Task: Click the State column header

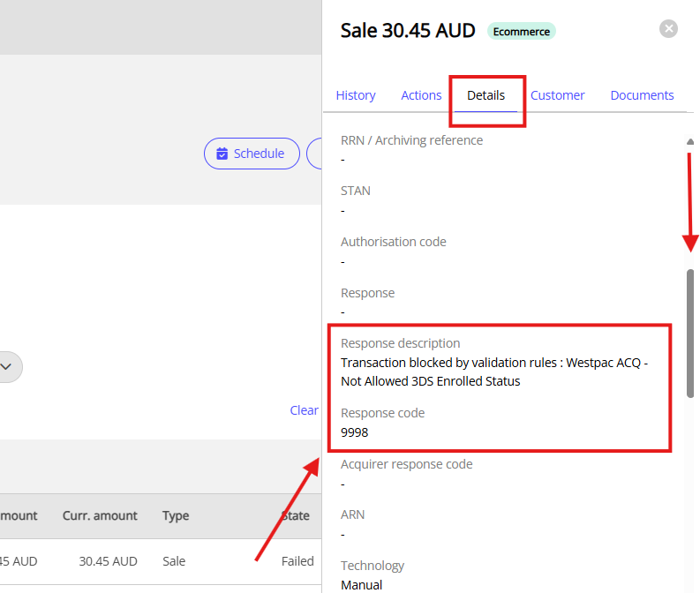Action: point(296,515)
